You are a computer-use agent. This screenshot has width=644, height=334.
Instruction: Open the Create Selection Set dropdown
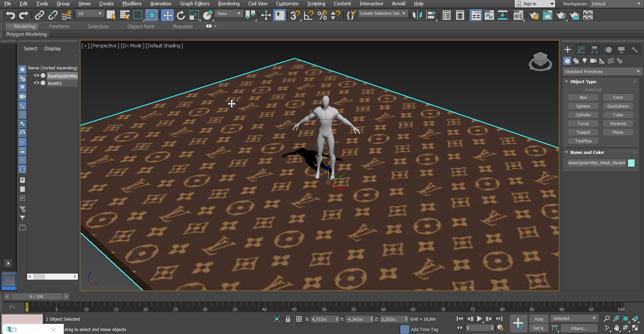click(x=383, y=13)
